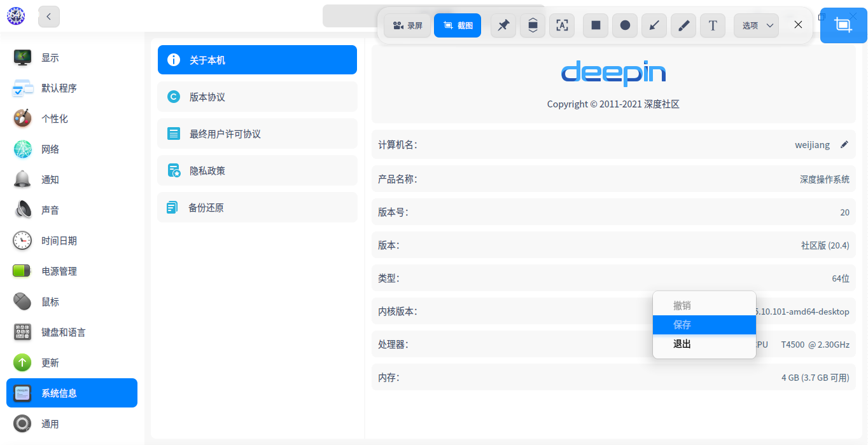The image size is (868, 445).
Task: Click the back arrow at top left
Action: tap(49, 17)
